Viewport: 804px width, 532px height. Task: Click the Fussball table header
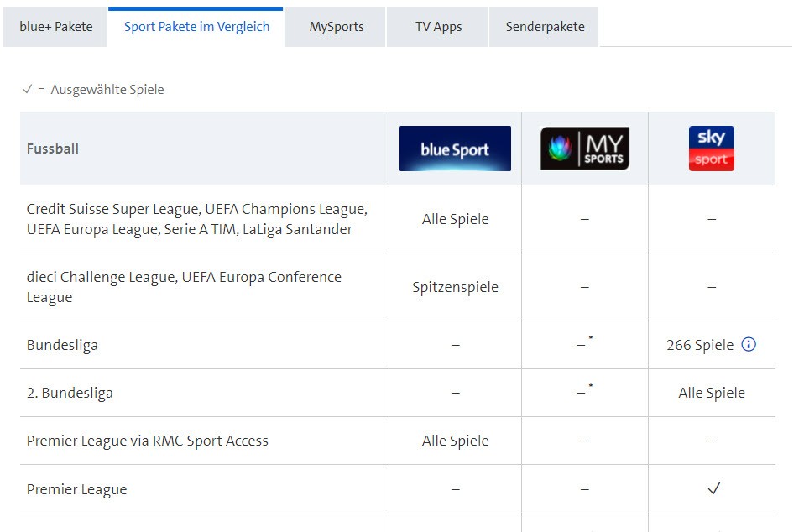click(x=53, y=149)
